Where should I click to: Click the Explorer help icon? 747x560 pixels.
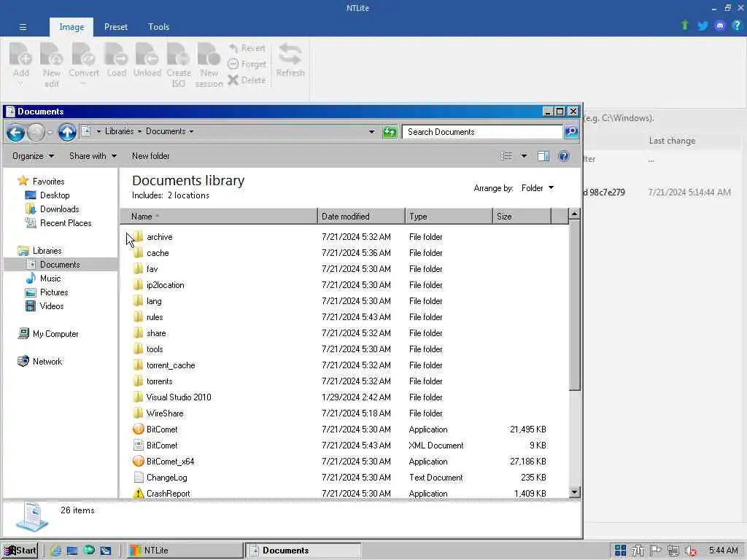click(564, 156)
